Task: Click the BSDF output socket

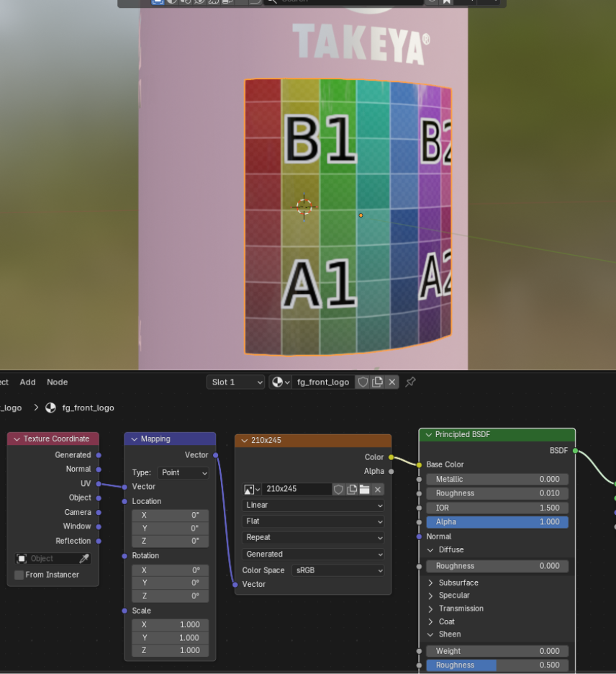Action: [575, 451]
